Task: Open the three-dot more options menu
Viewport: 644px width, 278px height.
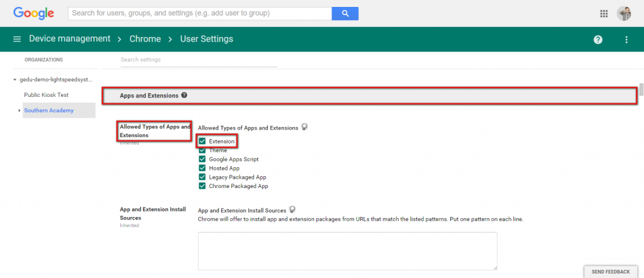Action: tap(626, 40)
